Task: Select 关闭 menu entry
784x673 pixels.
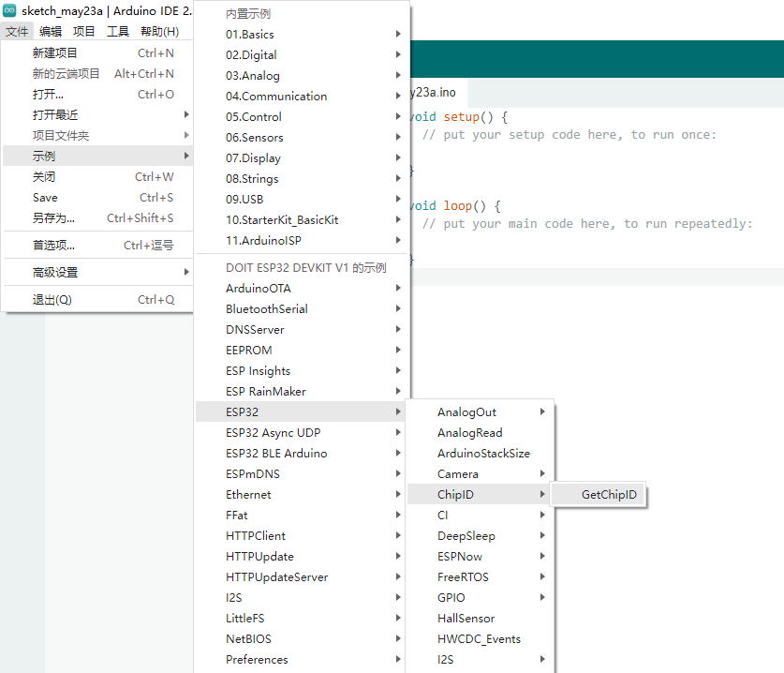Action: coord(98,176)
